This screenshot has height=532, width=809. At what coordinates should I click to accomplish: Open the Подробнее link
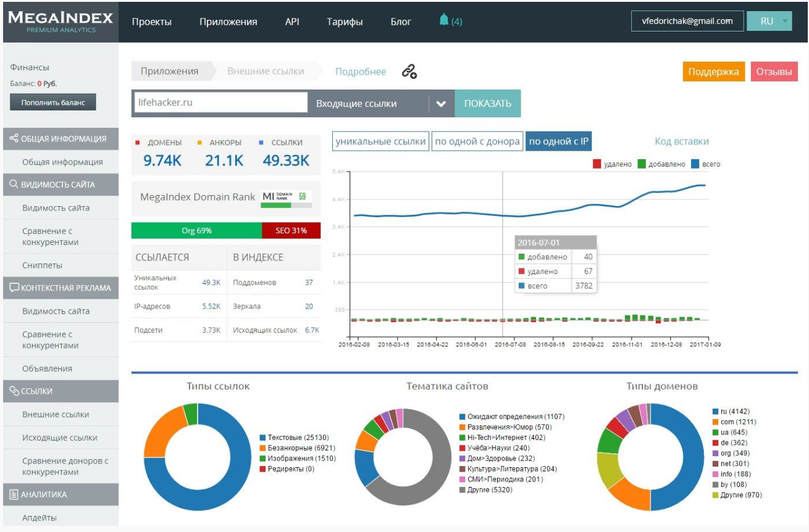click(x=361, y=72)
